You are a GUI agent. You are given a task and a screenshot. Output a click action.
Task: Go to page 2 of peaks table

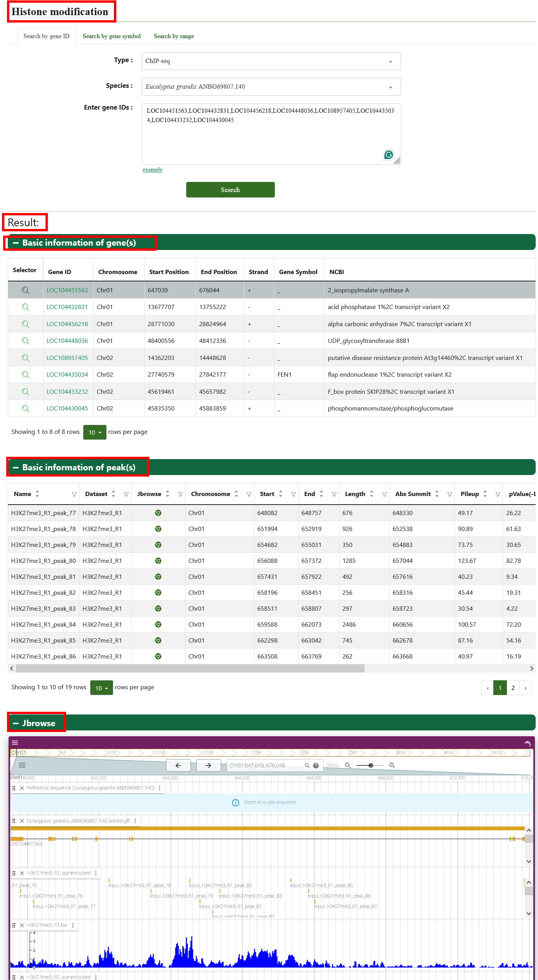513,688
